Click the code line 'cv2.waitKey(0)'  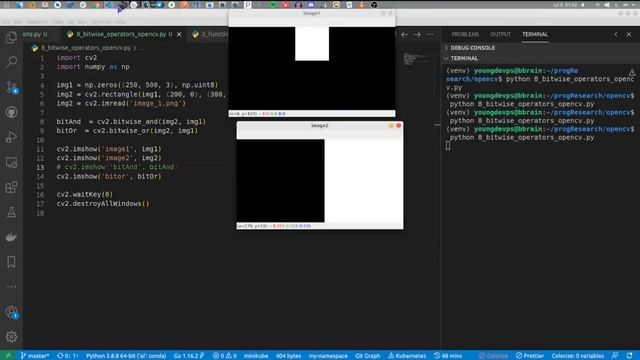[x=84, y=194]
